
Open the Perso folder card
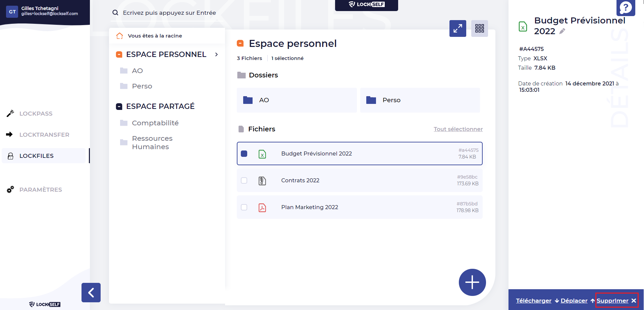tap(420, 100)
